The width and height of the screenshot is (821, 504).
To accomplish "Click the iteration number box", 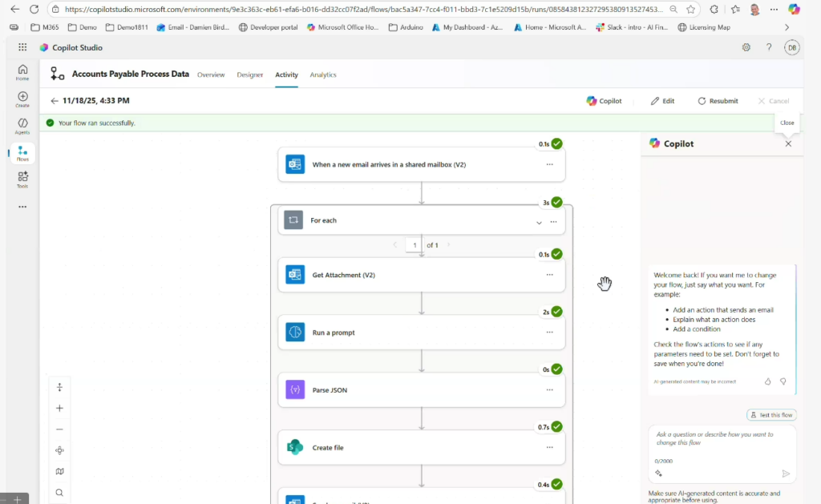I will (415, 245).
